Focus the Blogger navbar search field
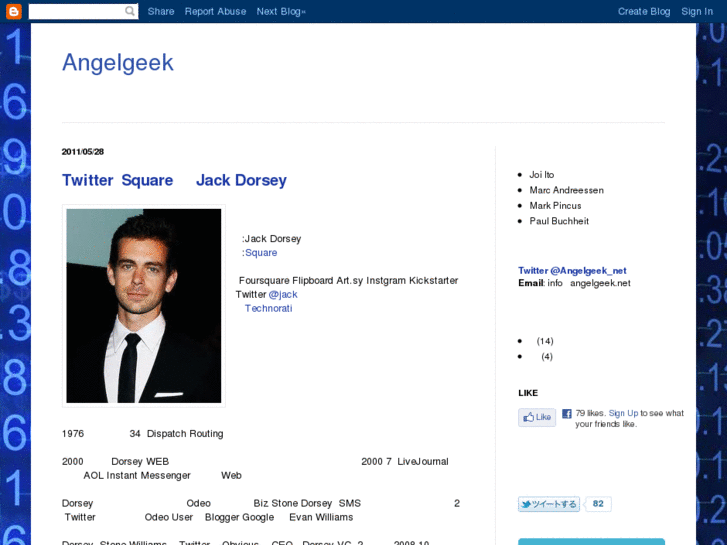727x545 pixels. point(83,11)
